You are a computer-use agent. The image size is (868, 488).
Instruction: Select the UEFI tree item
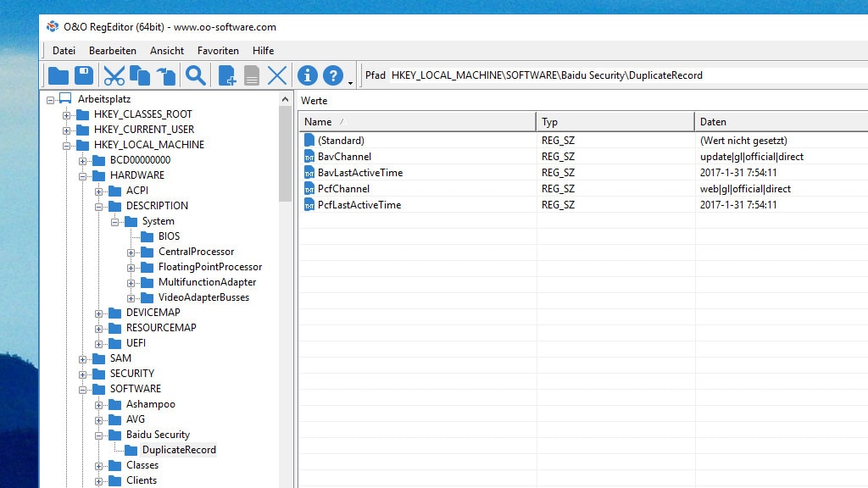[136, 343]
